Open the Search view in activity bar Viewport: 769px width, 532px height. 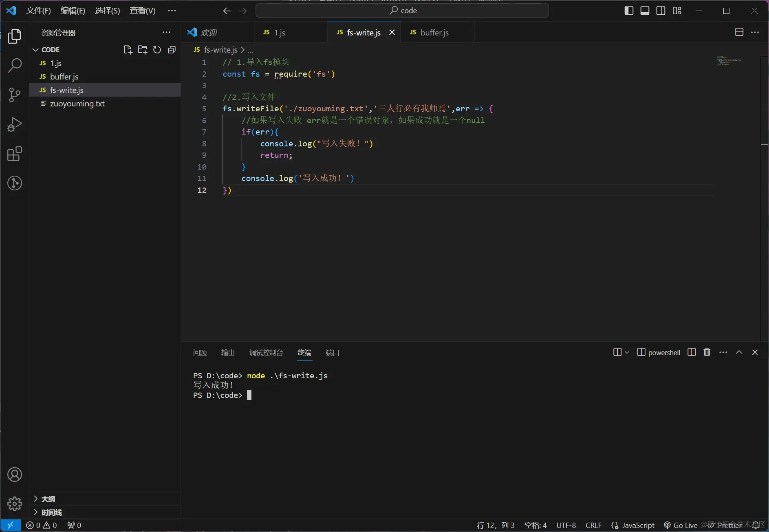click(x=15, y=65)
